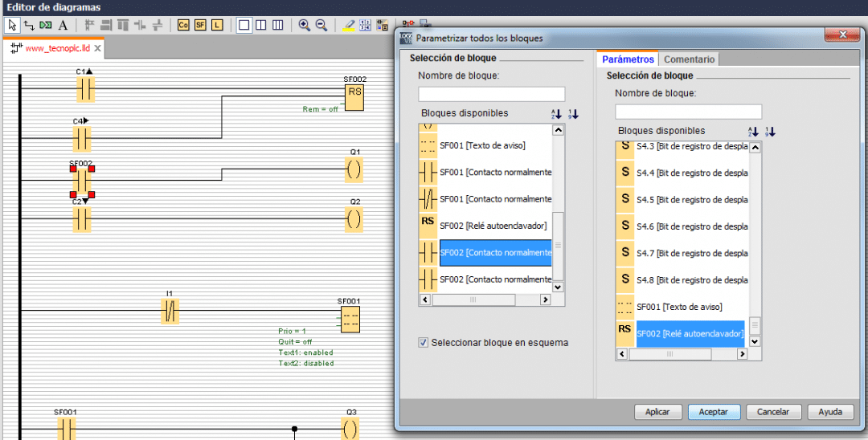This screenshot has height=440, width=868.
Task: Choose the connect wiring tool
Action: 29,25
